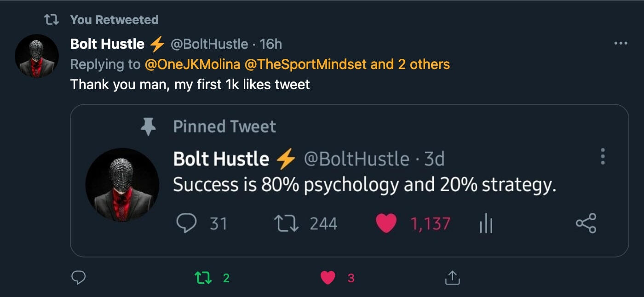Viewport: 644px width, 297px height.
Task: Expand the "and 2 others" reply list
Action: click(x=410, y=64)
